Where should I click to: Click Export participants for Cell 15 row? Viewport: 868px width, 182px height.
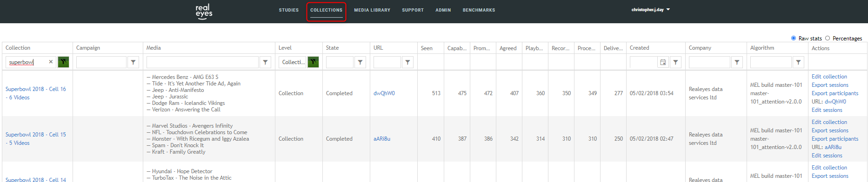click(x=835, y=139)
